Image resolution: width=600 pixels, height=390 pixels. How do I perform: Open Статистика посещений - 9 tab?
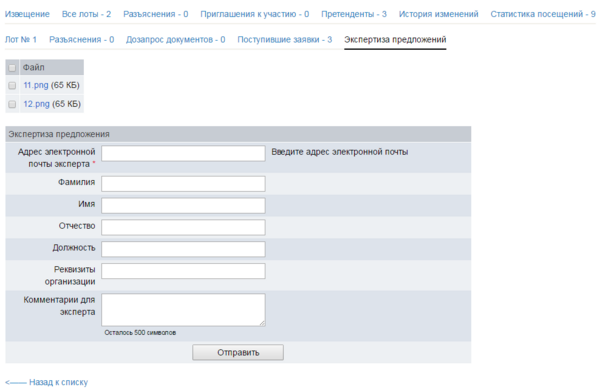(543, 14)
